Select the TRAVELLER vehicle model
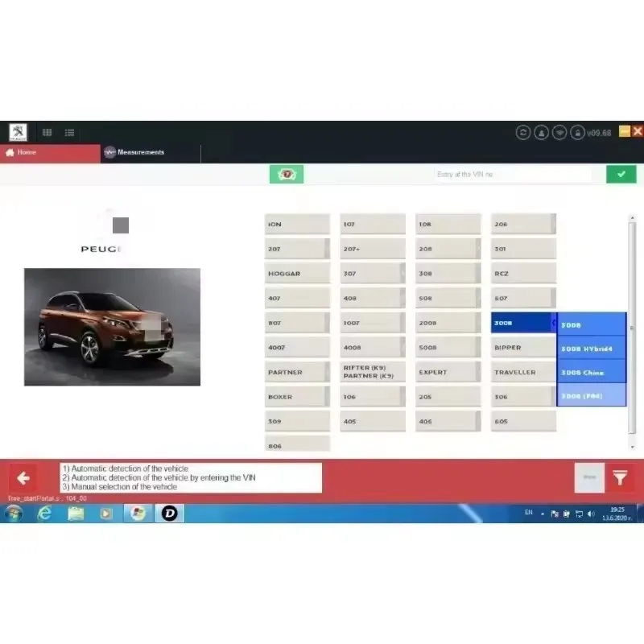644x644 pixels. (x=522, y=371)
